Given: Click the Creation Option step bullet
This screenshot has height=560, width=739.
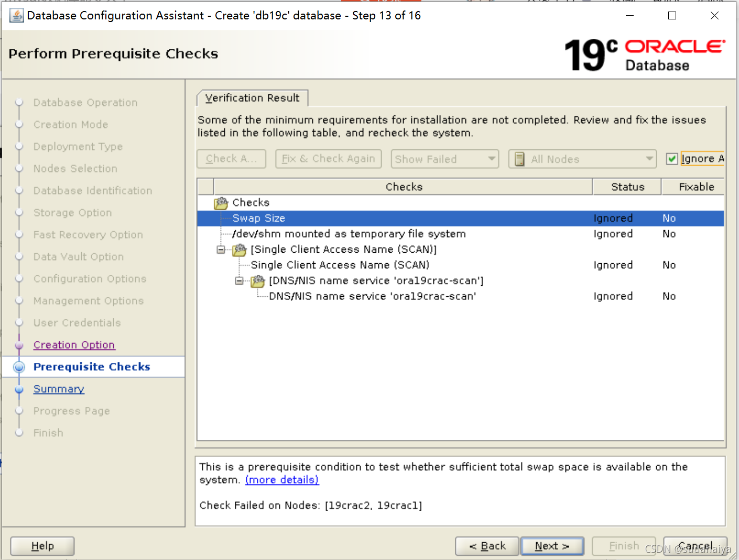Looking at the screenshot, I should (19, 345).
